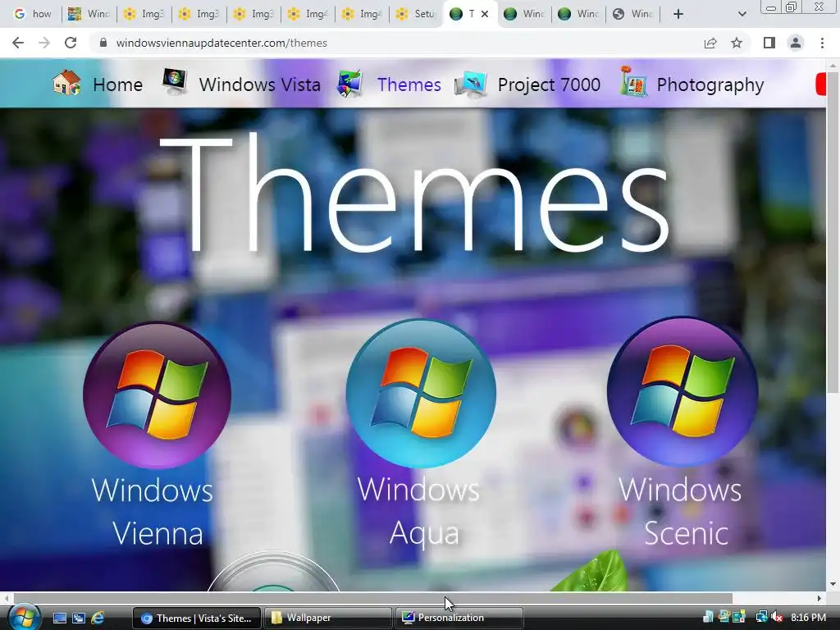Bookmark this page with the star
Image resolution: width=840 pixels, height=630 pixels.
tap(737, 43)
